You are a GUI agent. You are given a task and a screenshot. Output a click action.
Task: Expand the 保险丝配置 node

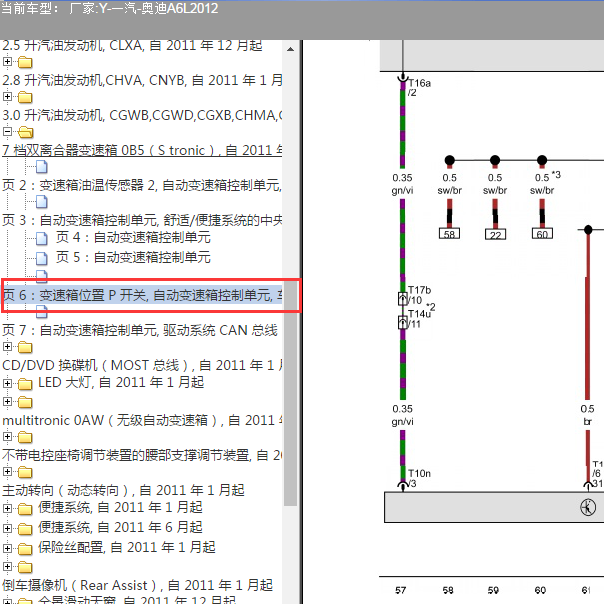tap(7, 547)
